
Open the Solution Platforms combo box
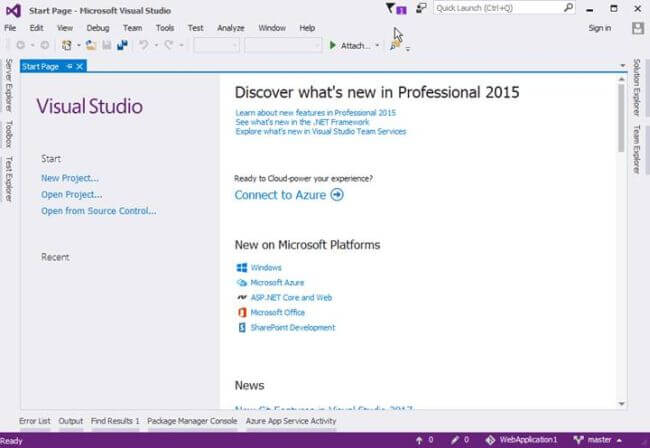pyautogui.click(x=283, y=45)
